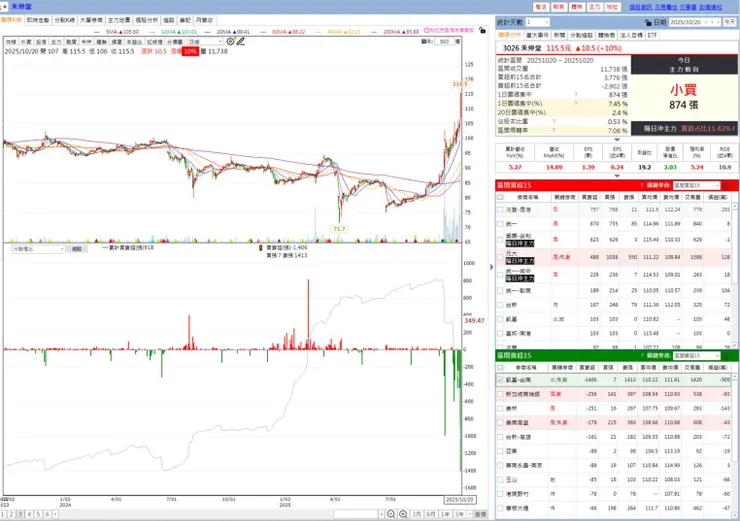Open the chart settings gear icon
The height and width of the screenshot is (521, 740).
[230, 42]
